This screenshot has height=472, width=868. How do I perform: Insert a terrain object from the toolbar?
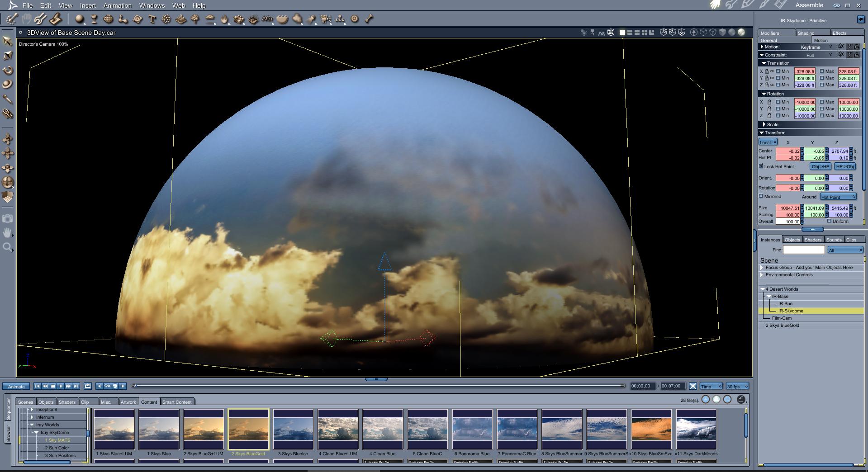tap(181, 19)
